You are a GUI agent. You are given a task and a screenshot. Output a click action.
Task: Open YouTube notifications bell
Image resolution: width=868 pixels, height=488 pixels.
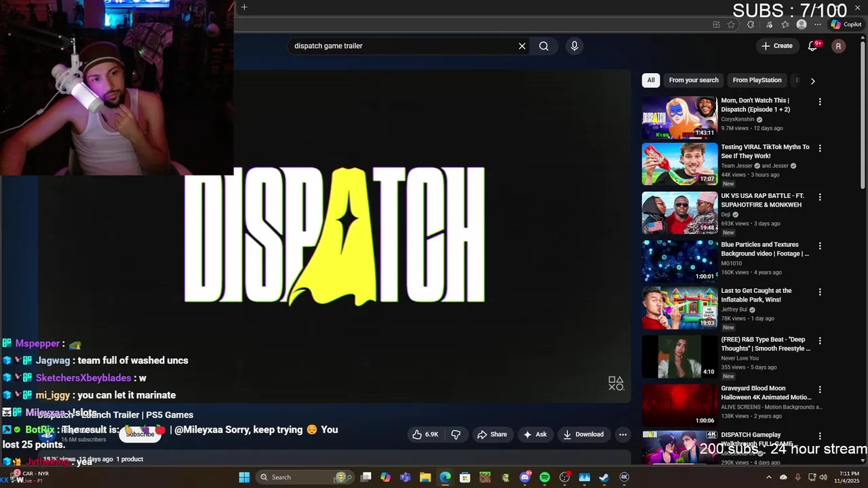coord(813,46)
